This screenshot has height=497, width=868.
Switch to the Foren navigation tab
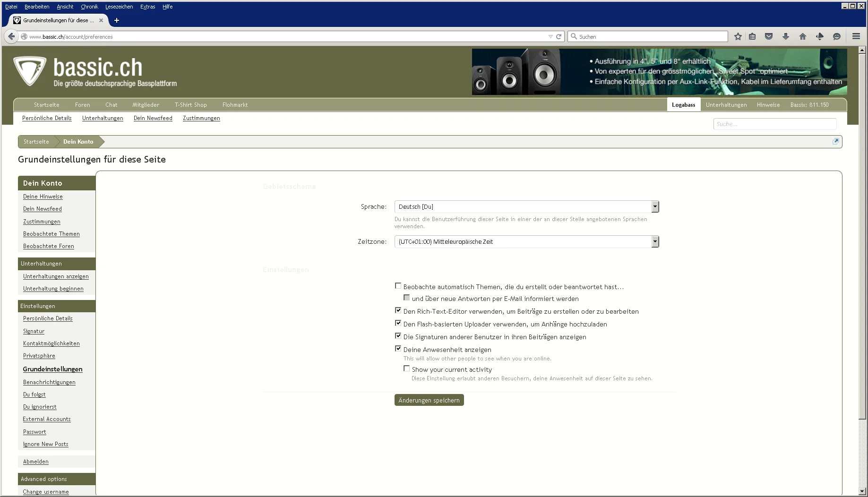[82, 105]
